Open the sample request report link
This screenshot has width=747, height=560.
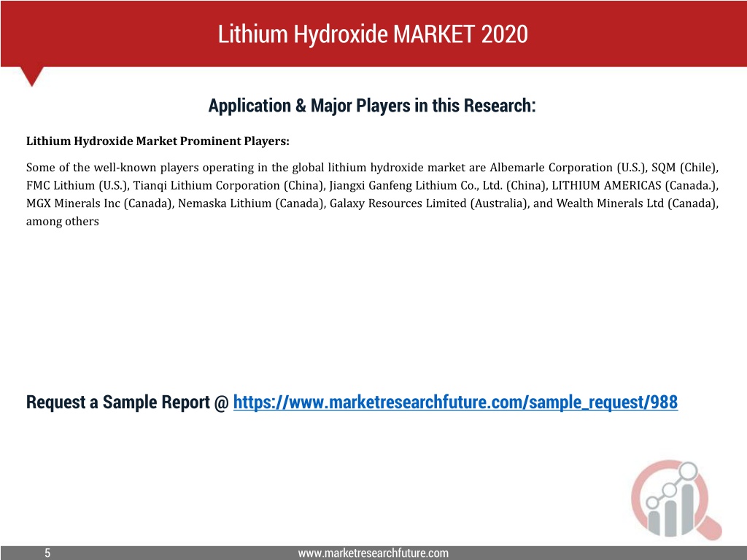[455, 402]
